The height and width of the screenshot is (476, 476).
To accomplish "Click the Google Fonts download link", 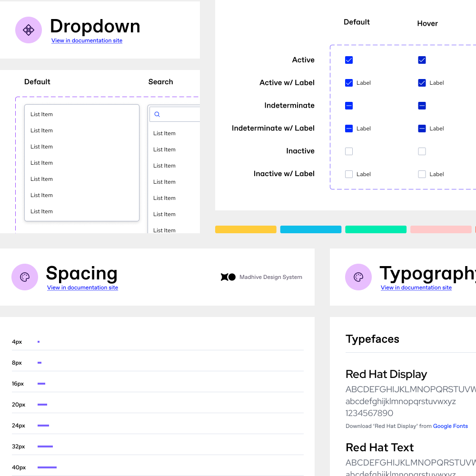I will tap(450, 426).
